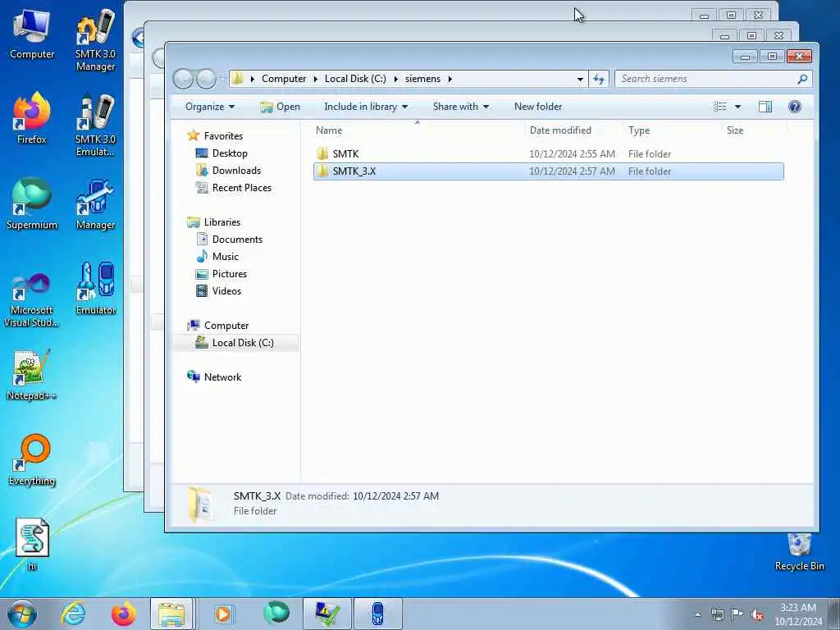
Task: Select the Firefox desktop shortcut
Action: coord(32,118)
